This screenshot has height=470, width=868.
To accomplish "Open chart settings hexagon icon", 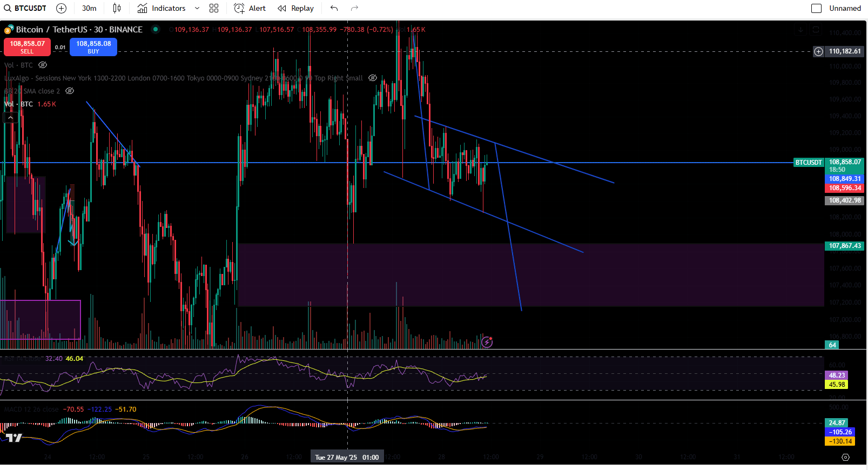I will pyautogui.click(x=845, y=457).
